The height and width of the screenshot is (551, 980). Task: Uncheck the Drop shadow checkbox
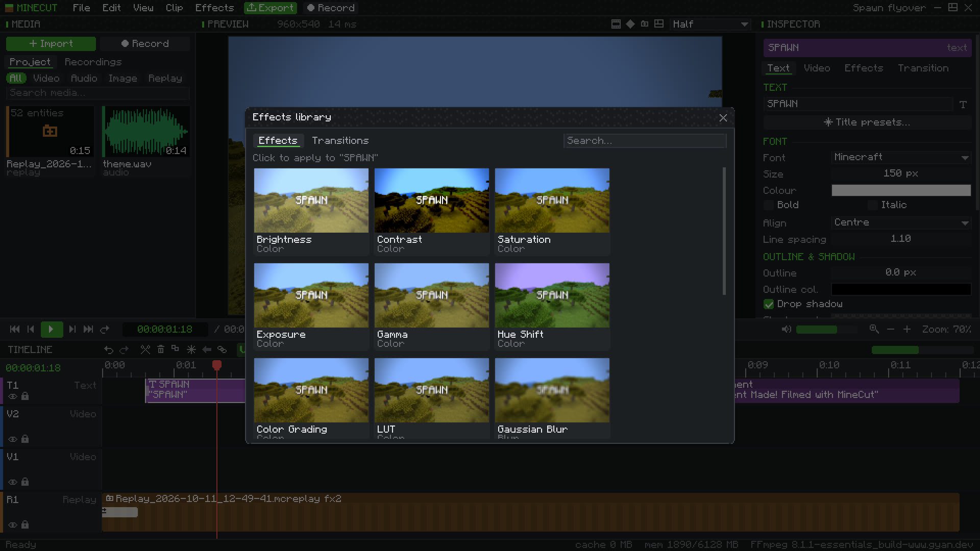pyautogui.click(x=769, y=304)
